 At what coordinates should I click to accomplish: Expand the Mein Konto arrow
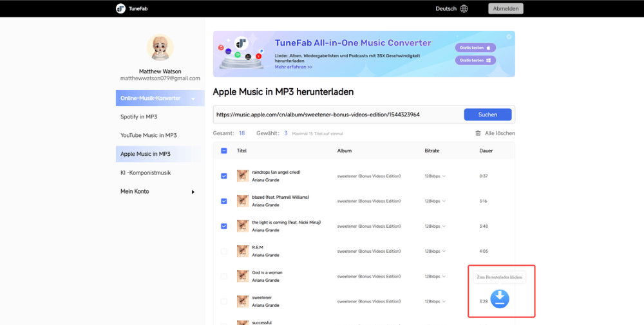193,192
